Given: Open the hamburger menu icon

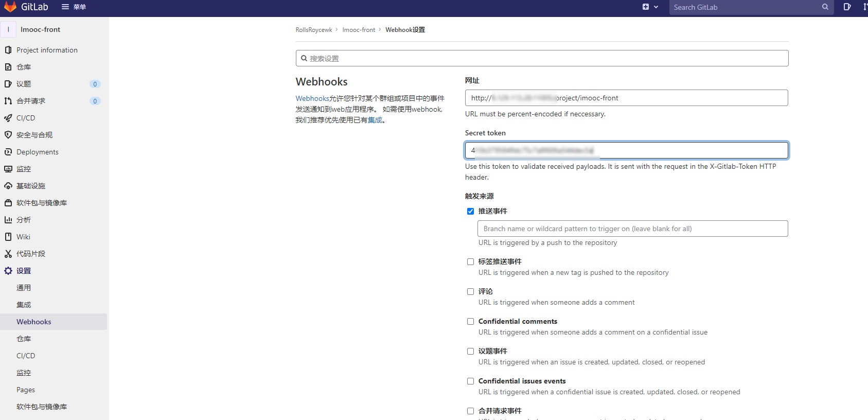Looking at the screenshot, I should coord(65,7).
